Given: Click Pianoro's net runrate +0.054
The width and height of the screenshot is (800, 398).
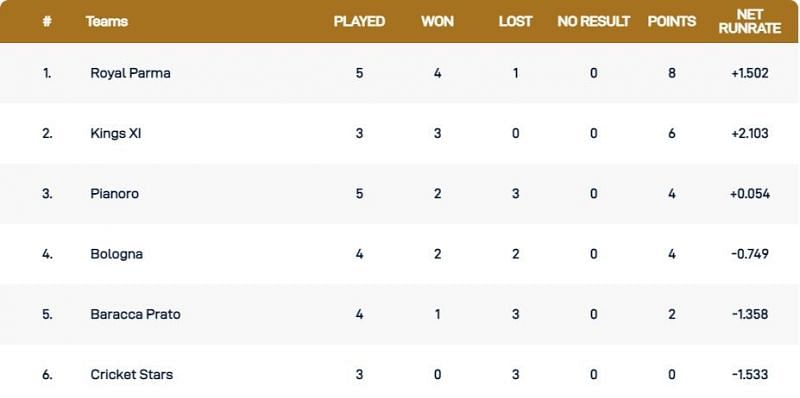Looking at the screenshot, I should pyautogui.click(x=749, y=193).
